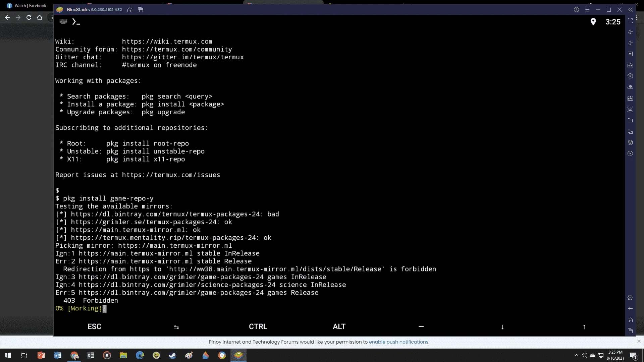Click the BlueStacks title bar home icon

tap(130, 10)
